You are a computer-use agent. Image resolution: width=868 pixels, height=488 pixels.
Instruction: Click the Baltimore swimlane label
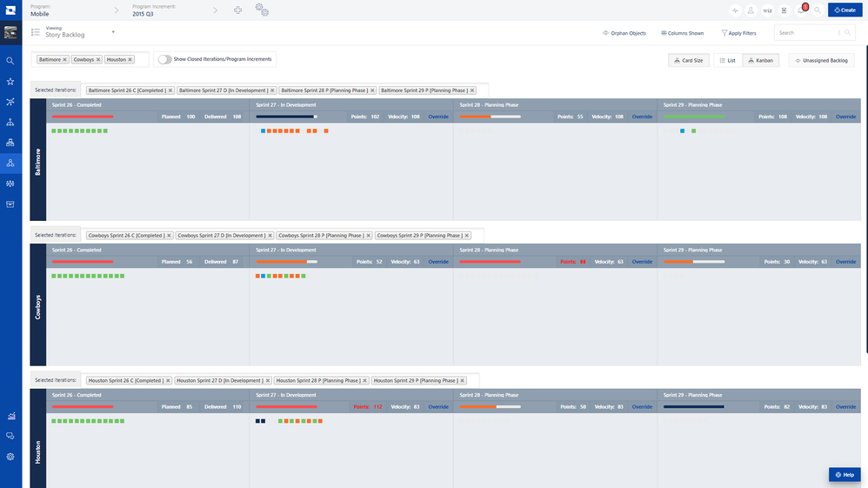37,159
